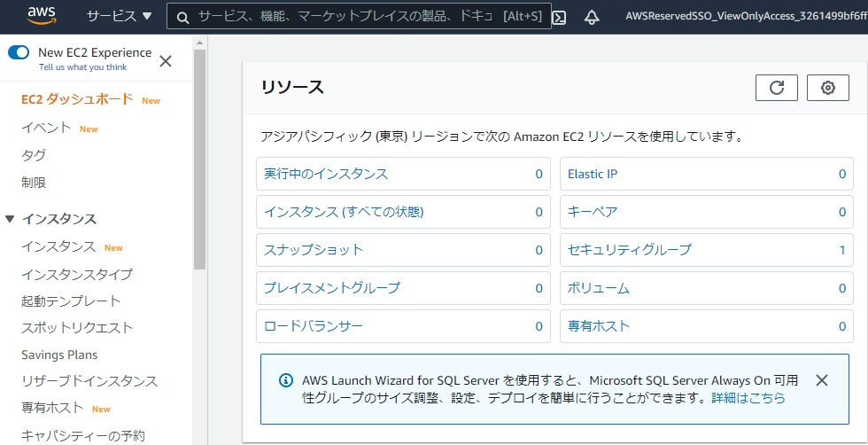Open 制限 in the sidebar

click(34, 183)
